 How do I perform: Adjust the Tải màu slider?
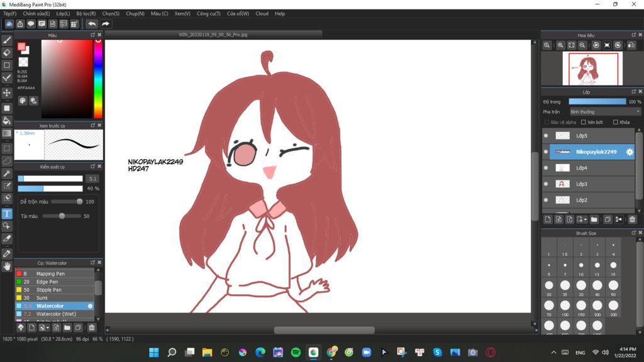click(62, 216)
